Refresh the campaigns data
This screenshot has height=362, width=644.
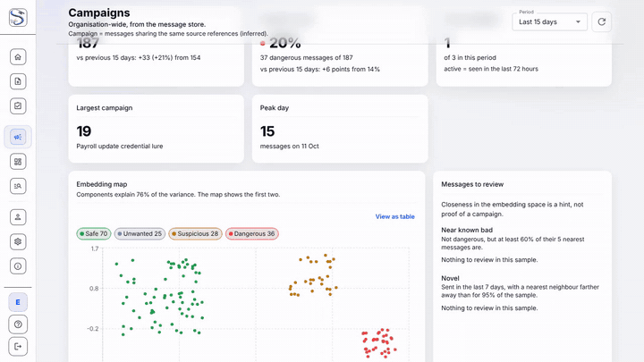tap(601, 21)
